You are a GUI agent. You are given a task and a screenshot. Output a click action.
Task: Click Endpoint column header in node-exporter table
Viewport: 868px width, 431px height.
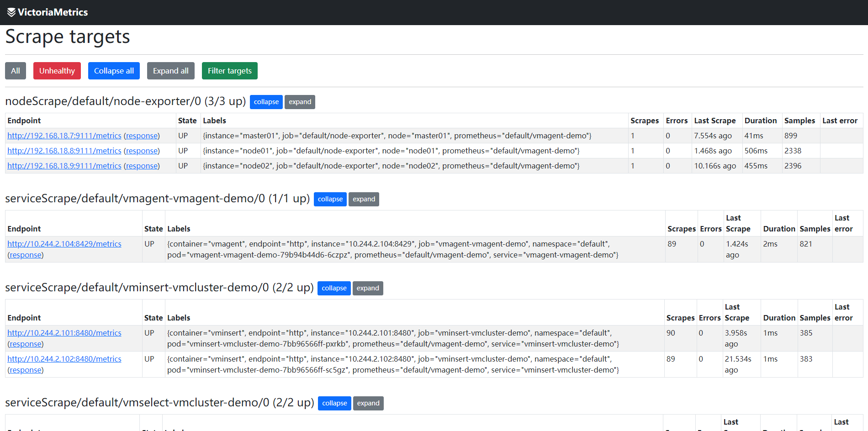pos(24,121)
